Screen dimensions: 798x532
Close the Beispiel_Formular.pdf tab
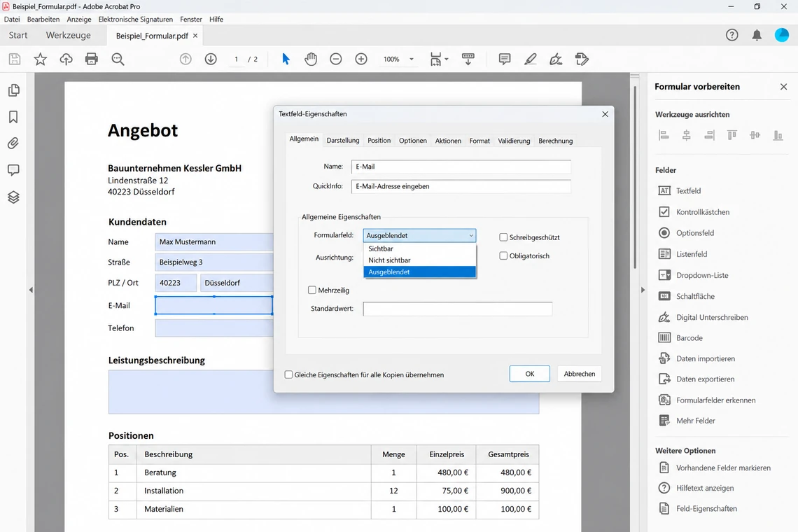click(195, 36)
